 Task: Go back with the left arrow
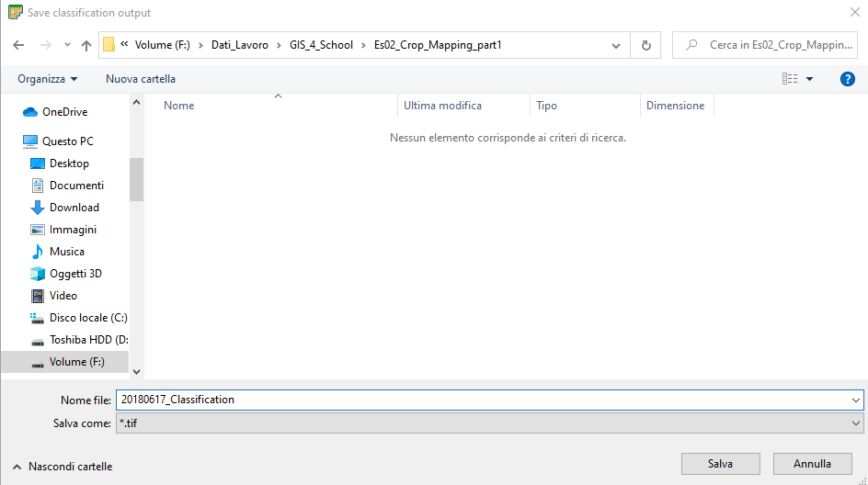[x=18, y=45]
